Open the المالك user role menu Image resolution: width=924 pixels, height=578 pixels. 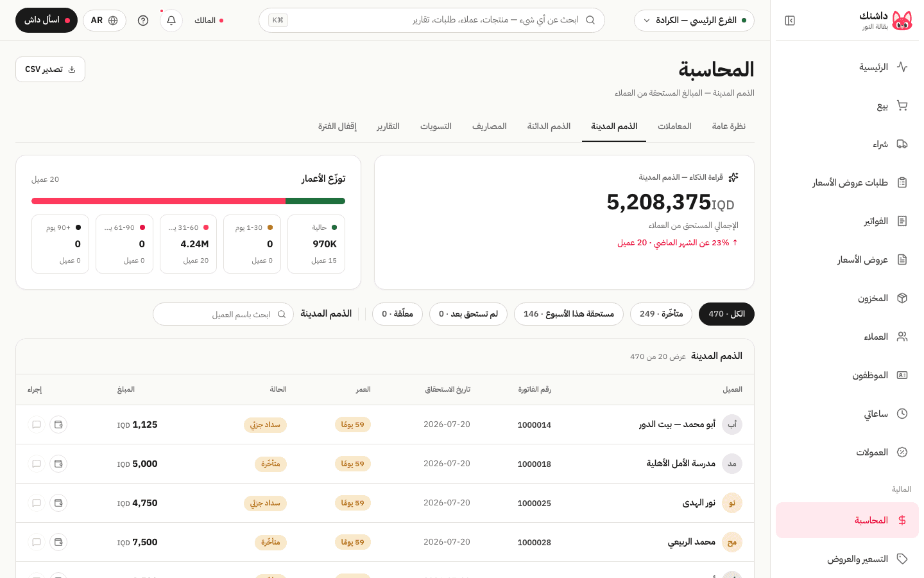[209, 21]
